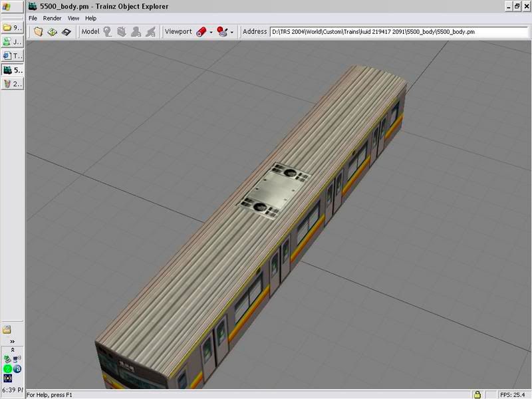Click the green refresh icon in toolbar
This screenshot has height=399, width=532.
(x=52, y=31)
